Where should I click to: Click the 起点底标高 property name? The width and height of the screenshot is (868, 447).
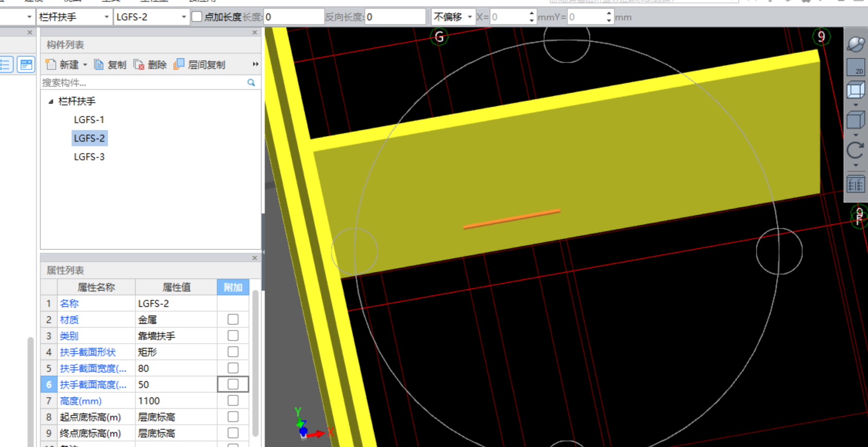click(90, 417)
